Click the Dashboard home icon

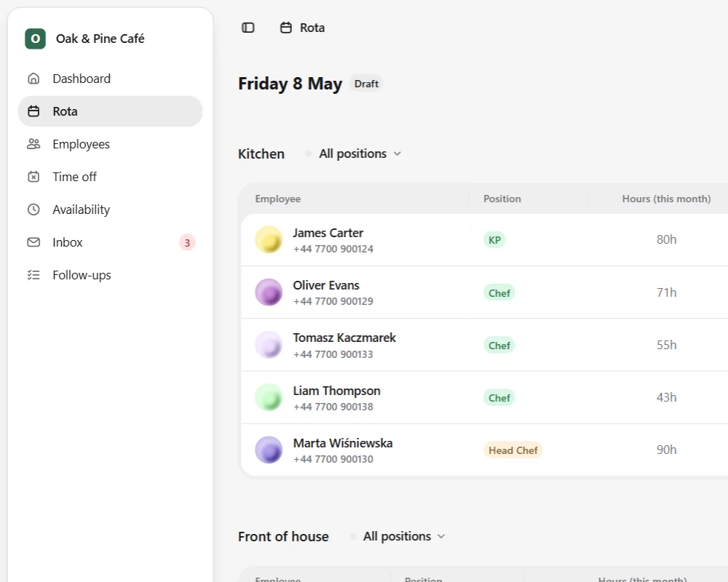[33, 79]
